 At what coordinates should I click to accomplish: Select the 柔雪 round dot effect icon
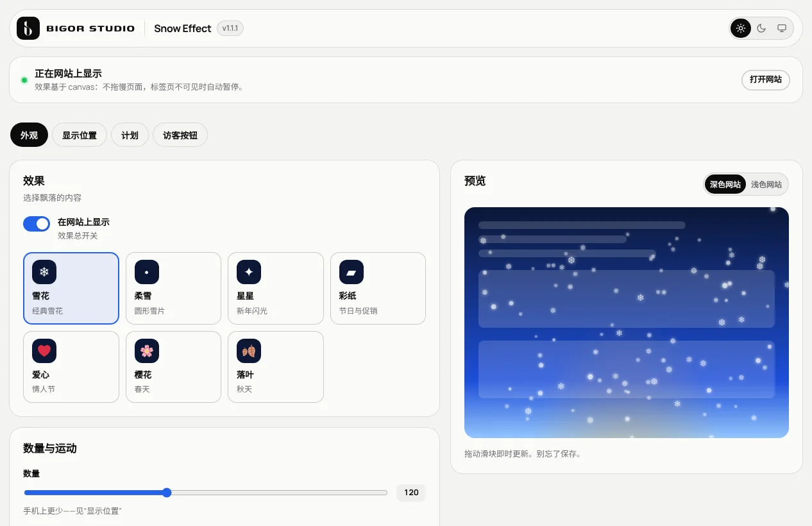point(147,272)
